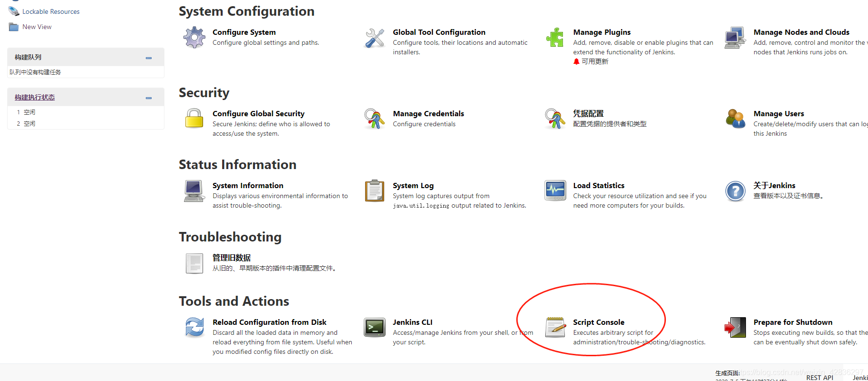Click the Configure global settings and paths description
The image size is (868, 381).
(266, 42)
